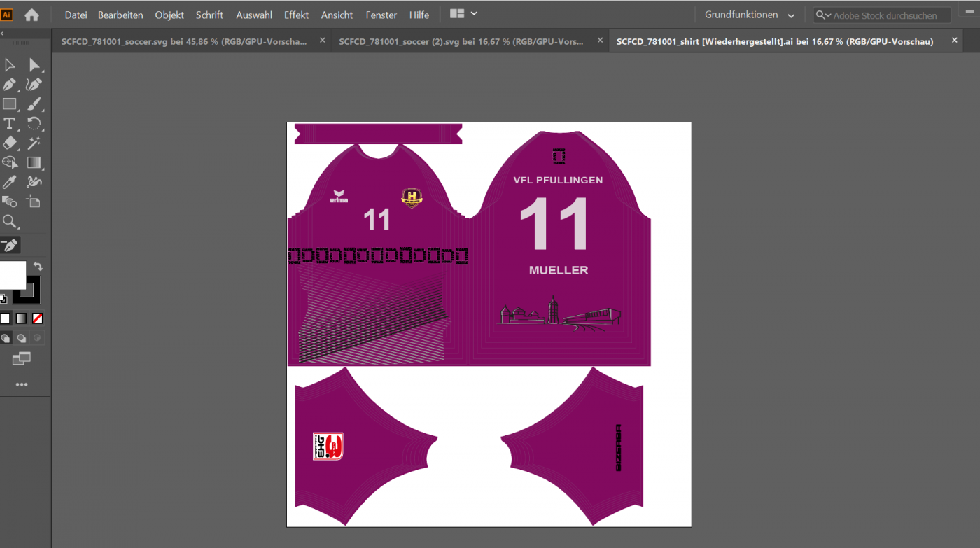Set paint to None (red slash box)
This screenshot has width=980, height=548.
click(x=38, y=318)
